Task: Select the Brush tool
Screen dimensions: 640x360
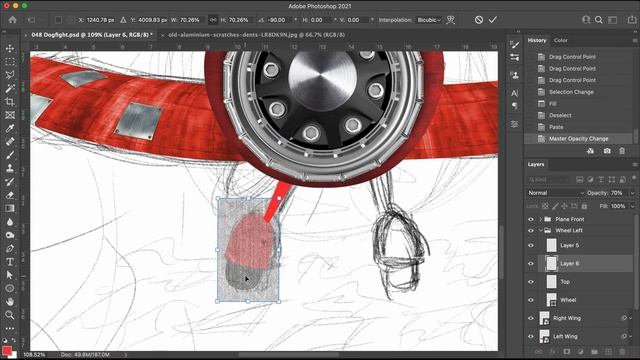Action: (10, 155)
